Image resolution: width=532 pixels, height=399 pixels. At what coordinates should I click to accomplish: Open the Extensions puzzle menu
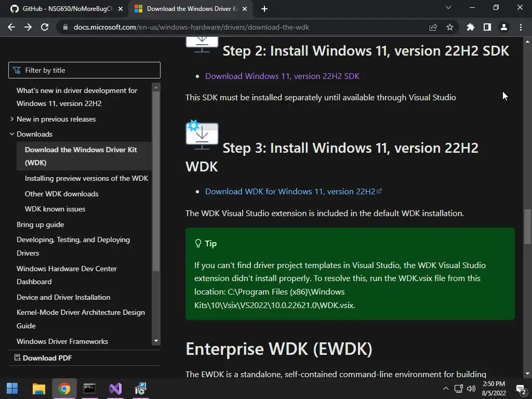(x=470, y=27)
